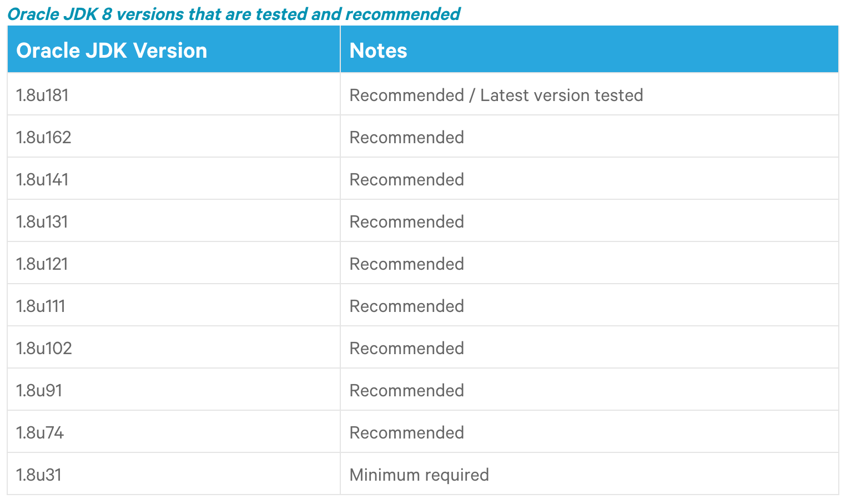Select the 1.8u91 version cell
The image size is (846, 504).
(x=39, y=391)
